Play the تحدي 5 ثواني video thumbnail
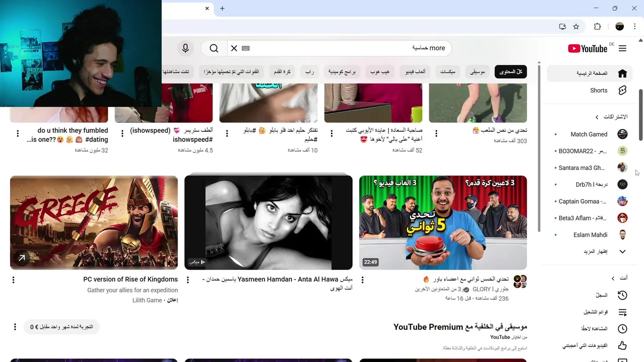The width and height of the screenshot is (644, 362). point(443,223)
